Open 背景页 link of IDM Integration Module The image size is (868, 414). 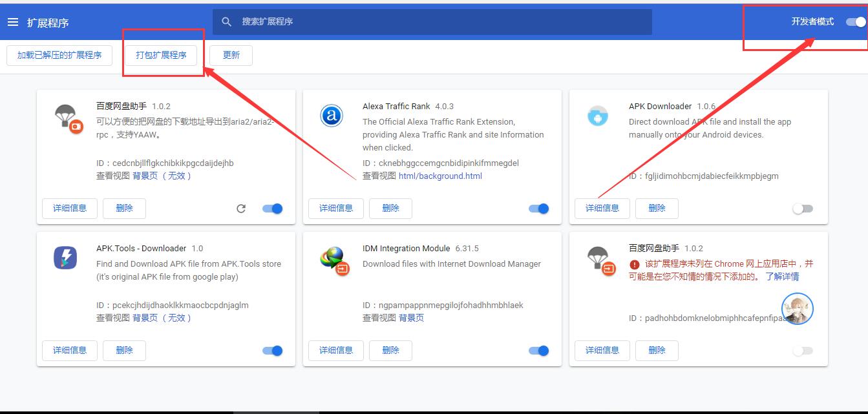pyautogui.click(x=411, y=318)
